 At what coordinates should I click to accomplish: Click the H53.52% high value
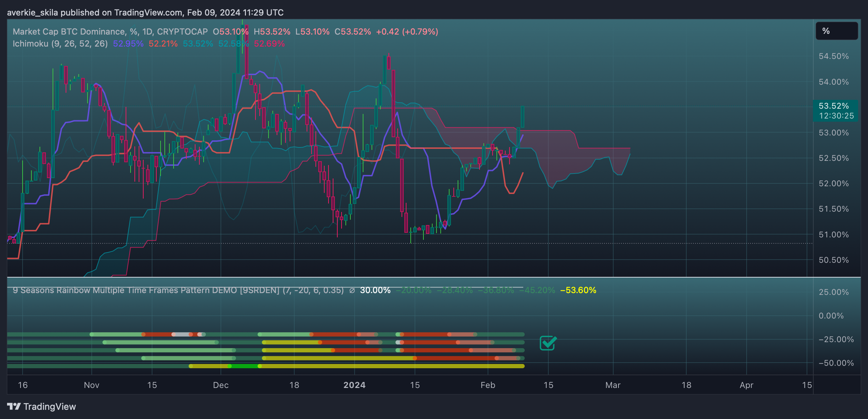(272, 31)
